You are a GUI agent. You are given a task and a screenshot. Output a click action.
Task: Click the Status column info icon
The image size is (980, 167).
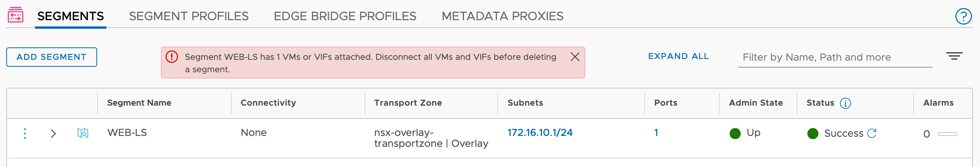(x=846, y=103)
